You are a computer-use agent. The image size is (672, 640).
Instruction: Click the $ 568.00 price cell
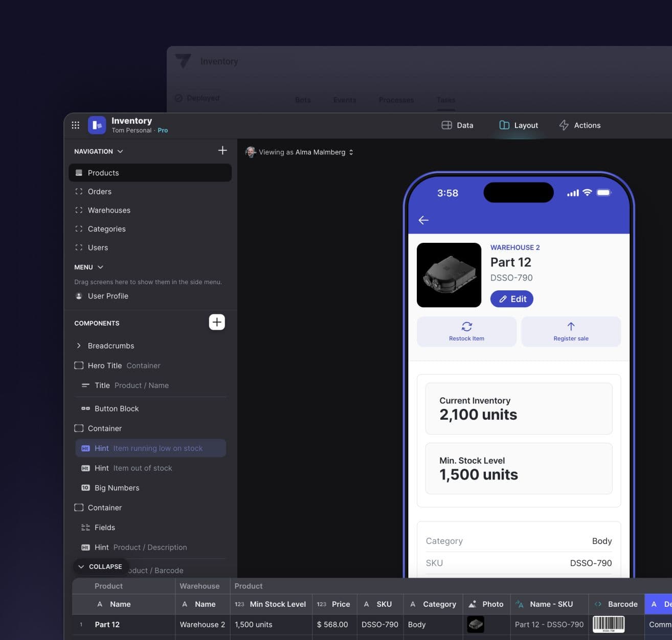(334, 625)
